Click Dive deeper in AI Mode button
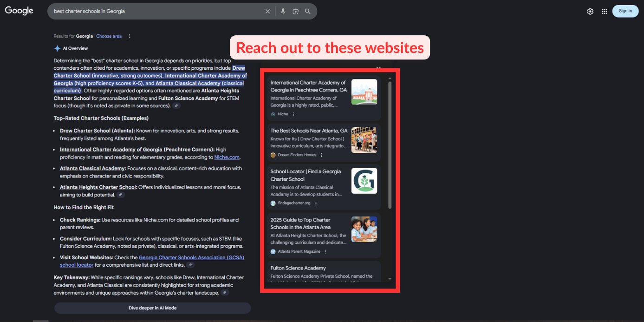This screenshot has width=644, height=322. [153, 308]
